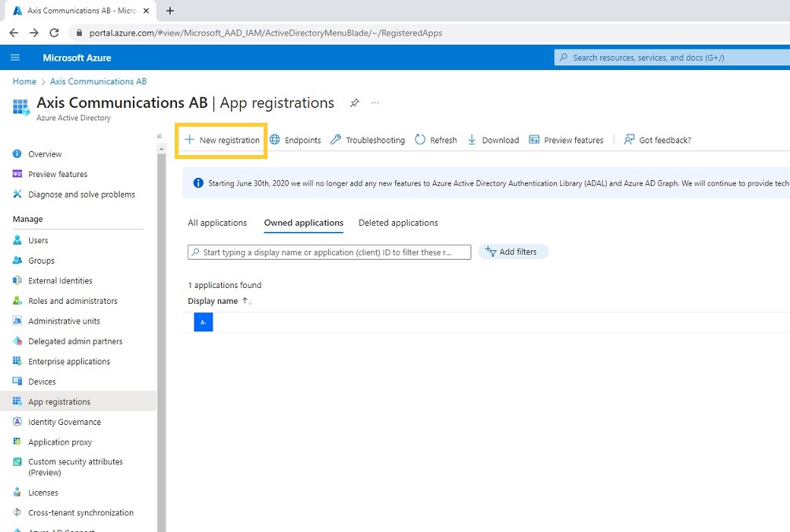Click the Preview features icon in sidebar
The height and width of the screenshot is (532, 790).
point(17,174)
